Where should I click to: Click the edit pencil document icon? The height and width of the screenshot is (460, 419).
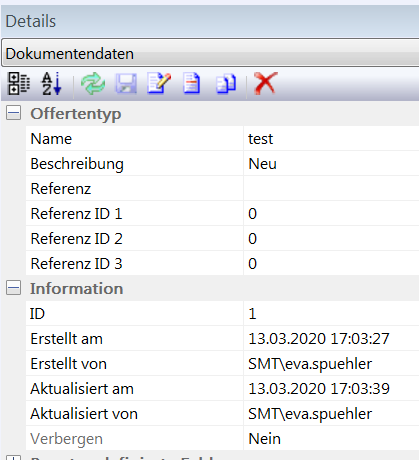159,83
